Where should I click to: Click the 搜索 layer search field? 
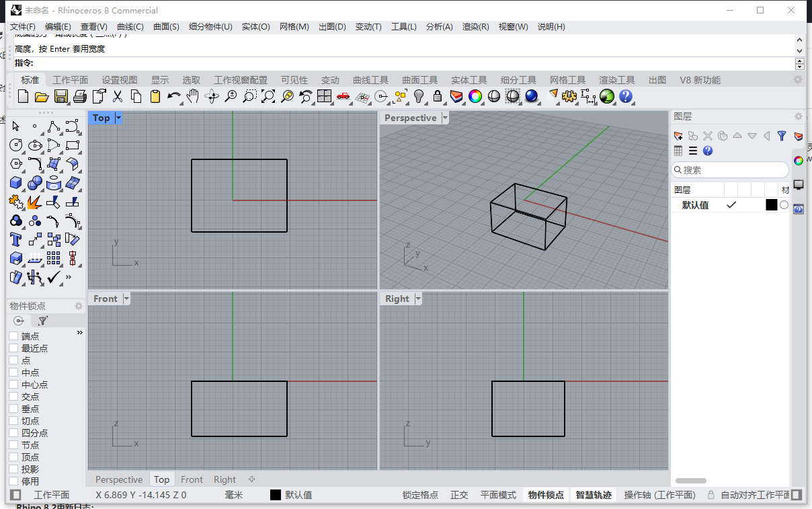730,170
